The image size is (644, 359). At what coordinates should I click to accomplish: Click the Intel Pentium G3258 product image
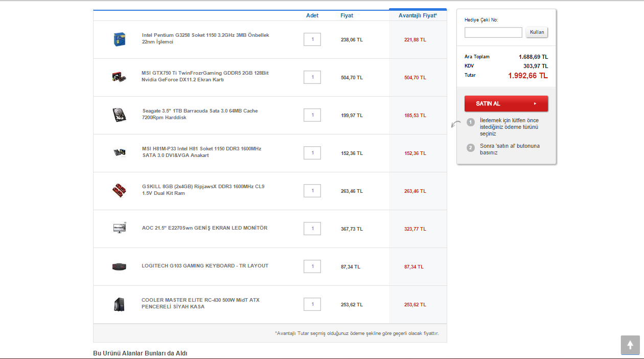(119, 39)
